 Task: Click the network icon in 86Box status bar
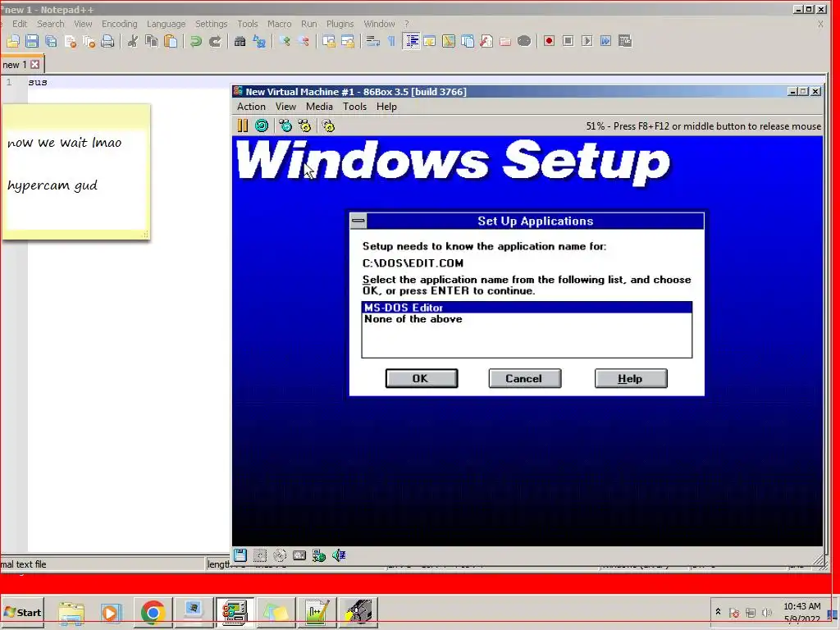[x=319, y=555]
